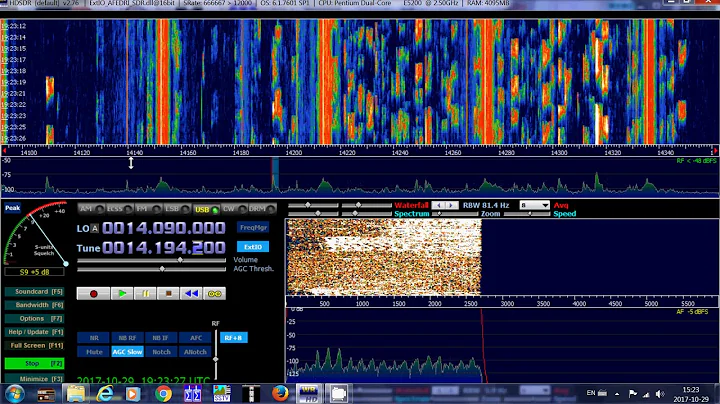Enable the NB RF noise blanker
Screen dimensions: 720x404
pos(127,338)
